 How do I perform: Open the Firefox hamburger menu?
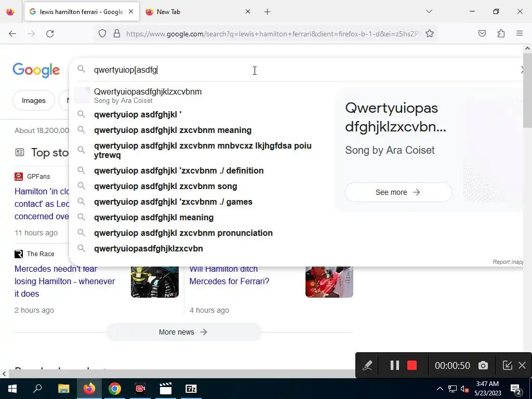pos(520,34)
